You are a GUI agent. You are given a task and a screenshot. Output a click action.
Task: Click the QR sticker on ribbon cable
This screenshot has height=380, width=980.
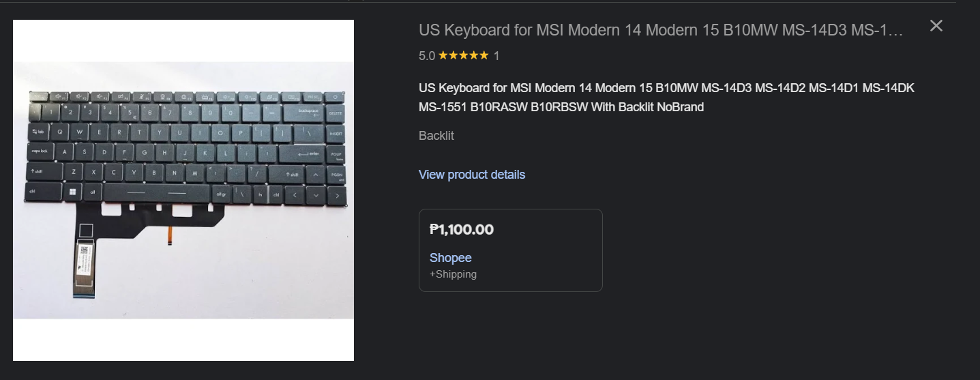(x=85, y=251)
